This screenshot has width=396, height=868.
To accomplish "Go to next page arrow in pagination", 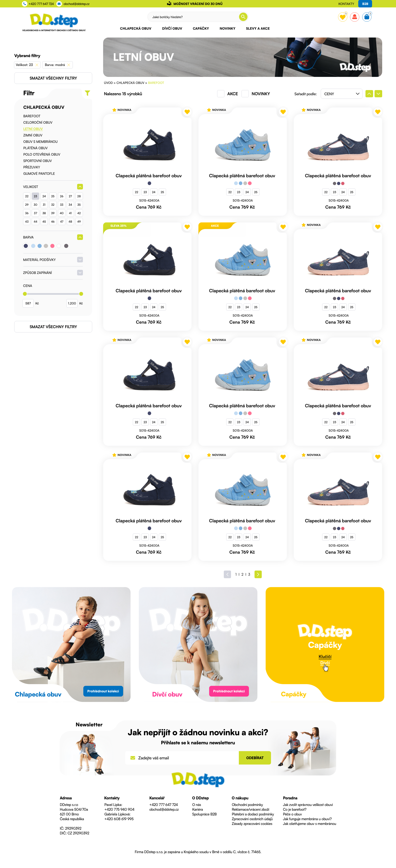I will 258,574.
